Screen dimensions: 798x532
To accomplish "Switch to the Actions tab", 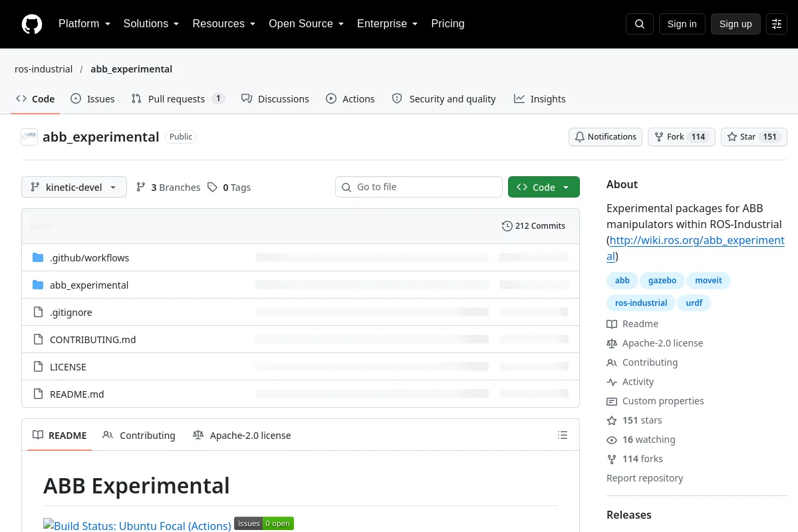I will point(350,99).
